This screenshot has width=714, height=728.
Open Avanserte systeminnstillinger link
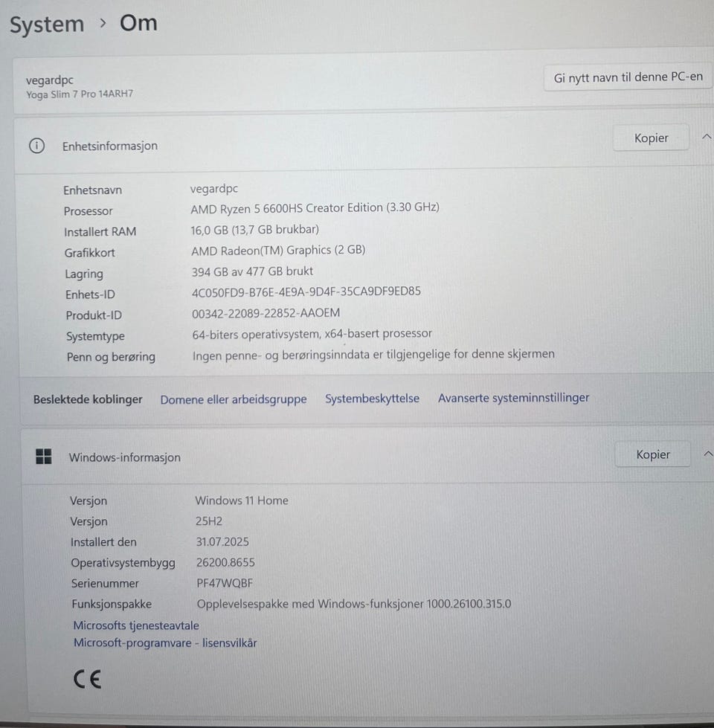[513, 398]
